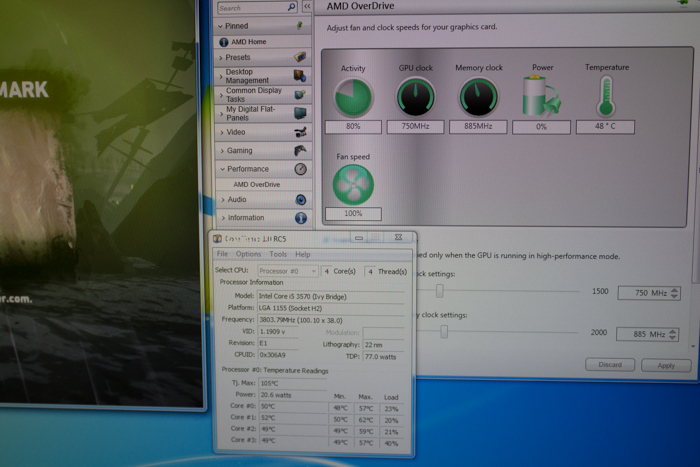This screenshot has height=467, width=700.
Task: Click the Audio speaker icon
Action: (301, 200)
